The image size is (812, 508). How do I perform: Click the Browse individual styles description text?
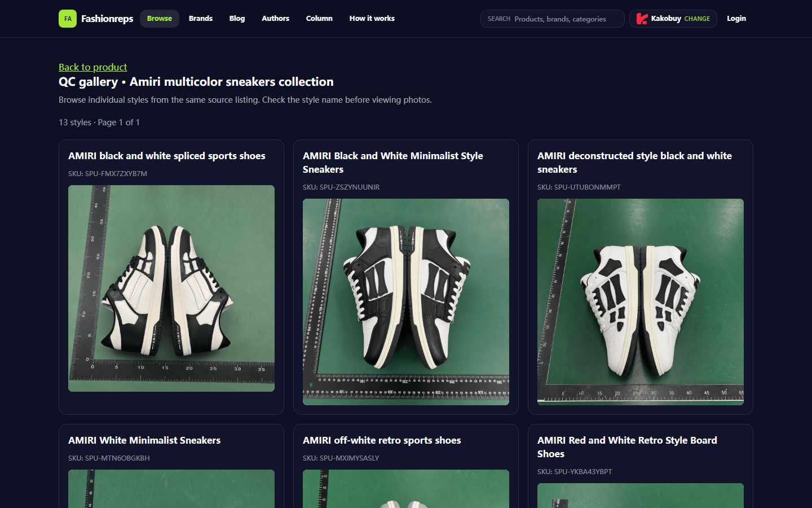coord(245,100)
